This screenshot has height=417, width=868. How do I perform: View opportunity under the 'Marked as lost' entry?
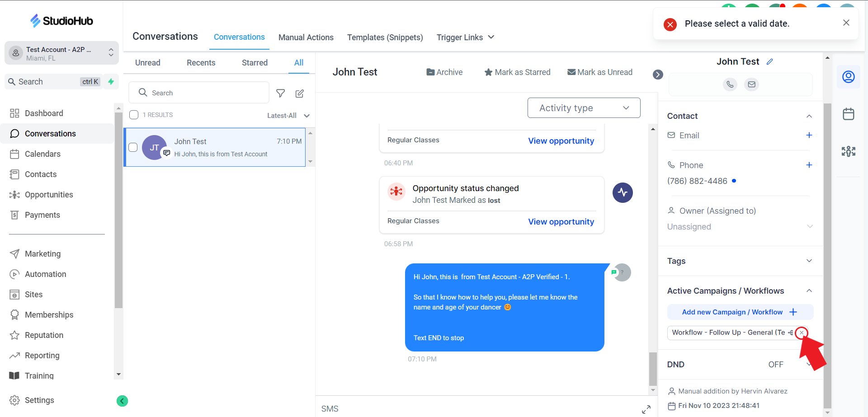tap(561, 222)
